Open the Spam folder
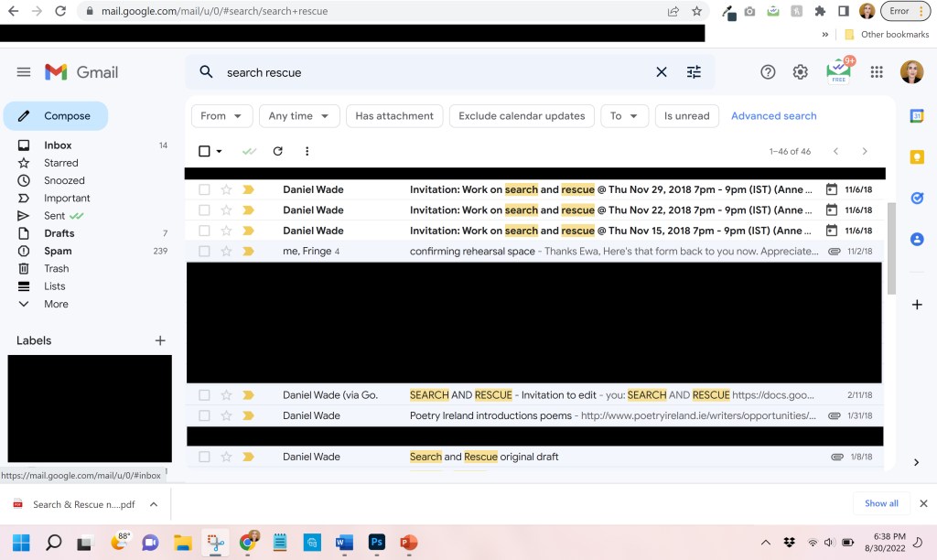937x560 pixels. (58, 251)
